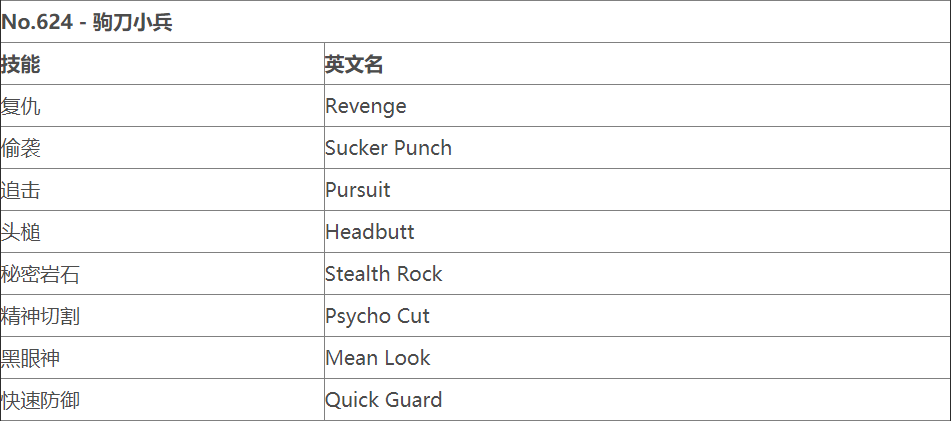
Task: Select the 追击 skill cell
Action: [21, 190]
